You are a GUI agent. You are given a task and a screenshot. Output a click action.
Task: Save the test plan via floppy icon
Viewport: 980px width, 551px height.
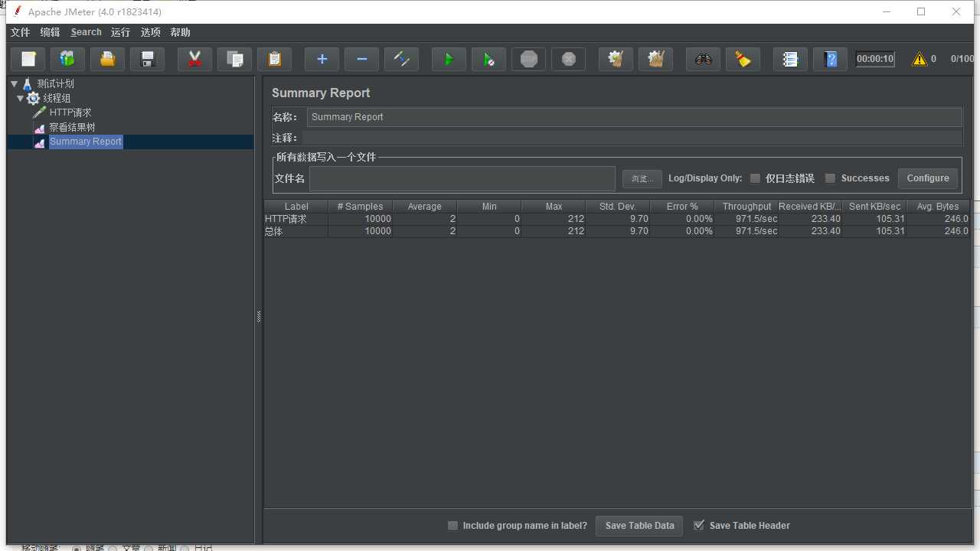point(148,59)
